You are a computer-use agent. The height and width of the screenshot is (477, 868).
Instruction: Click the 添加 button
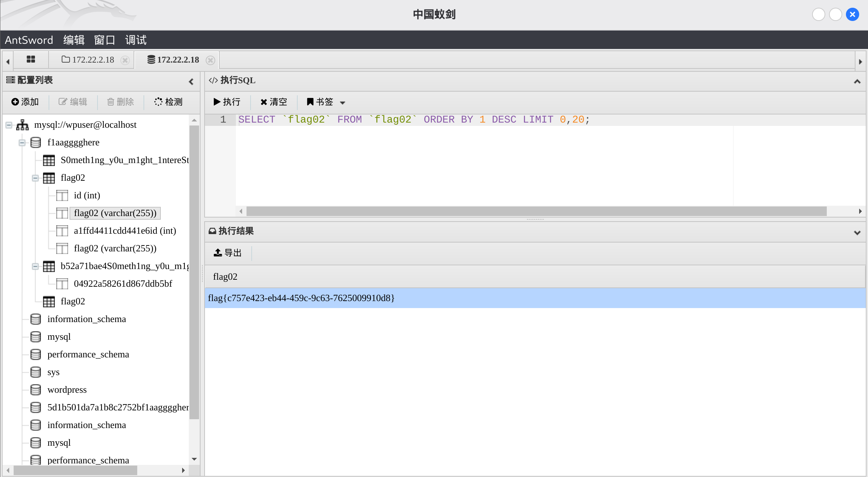coord(25,102)
